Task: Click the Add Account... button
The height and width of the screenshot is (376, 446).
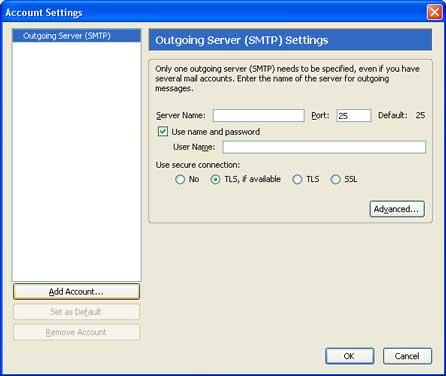Action: click(76, 292)
